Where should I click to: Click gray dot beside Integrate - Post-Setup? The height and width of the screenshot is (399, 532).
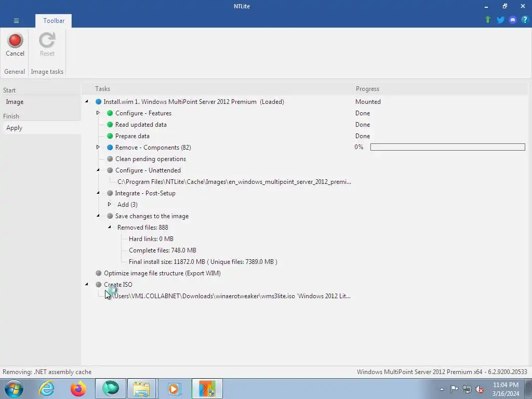pos(110,193)
